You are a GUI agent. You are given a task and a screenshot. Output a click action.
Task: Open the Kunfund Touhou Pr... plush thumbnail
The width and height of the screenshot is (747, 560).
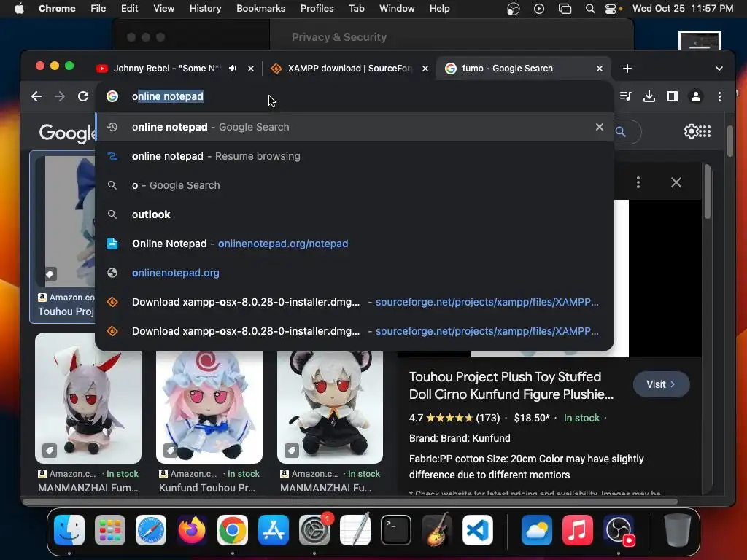coord(209,407)
